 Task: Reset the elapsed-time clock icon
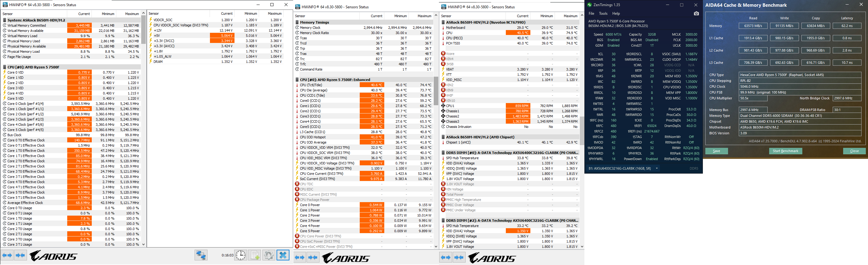tap(241, 255)
